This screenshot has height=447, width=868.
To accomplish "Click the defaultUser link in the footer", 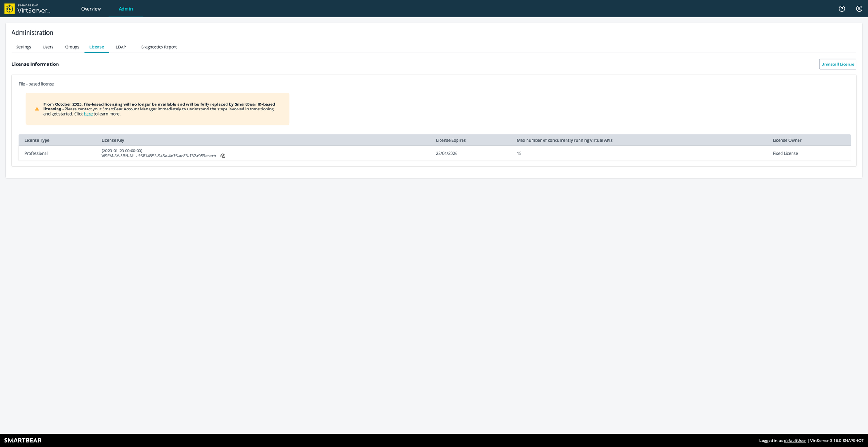I will coord(794,441).
